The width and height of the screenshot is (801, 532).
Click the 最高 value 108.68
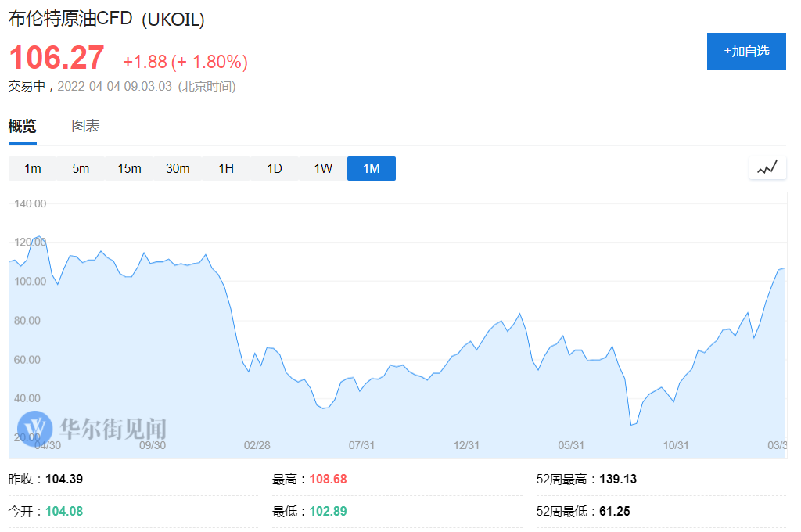tap(328, 479)
